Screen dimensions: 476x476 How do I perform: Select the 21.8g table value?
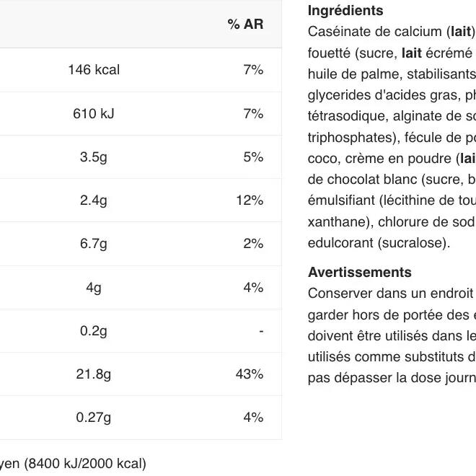tap(94, 374)
